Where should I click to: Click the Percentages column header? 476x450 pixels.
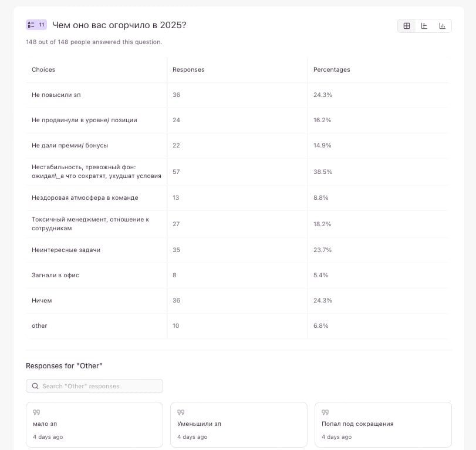(332, 69)
